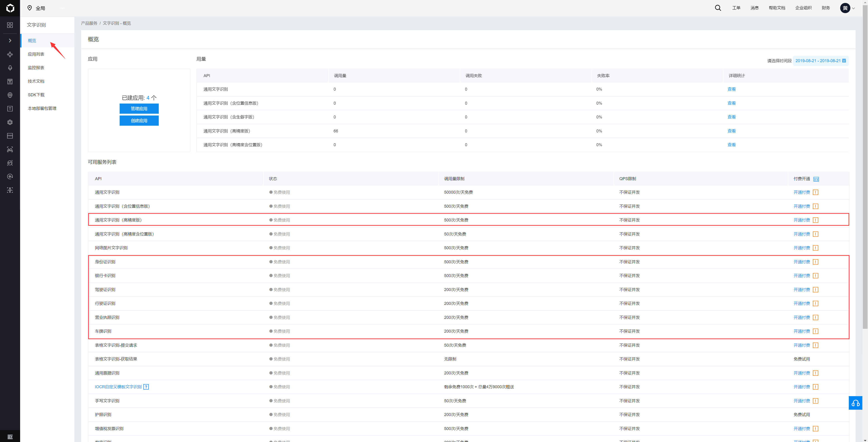The image size is (868, 442).
Task: Open the chart magnifier icon in sidebar
Action: (10, 163)
